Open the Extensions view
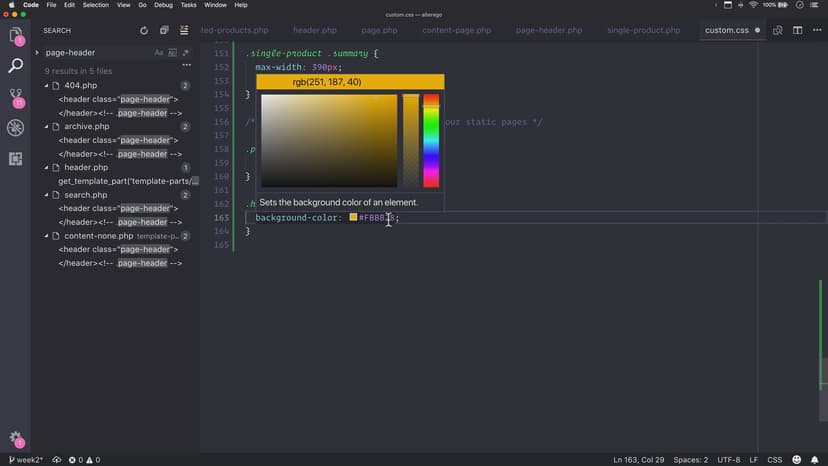This screenshot has height=466, width=828. (16, 159)
